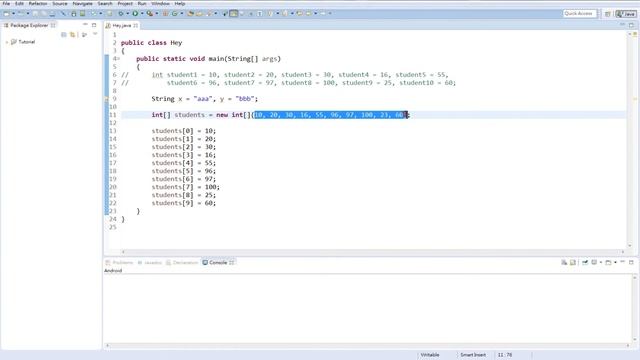Open the Refactor menu

click(38, 3)
